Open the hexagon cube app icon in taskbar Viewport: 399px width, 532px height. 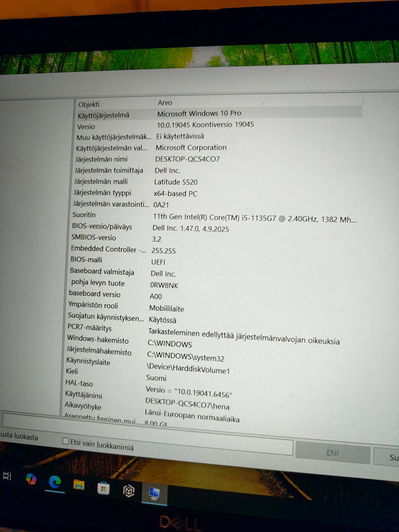129,491
